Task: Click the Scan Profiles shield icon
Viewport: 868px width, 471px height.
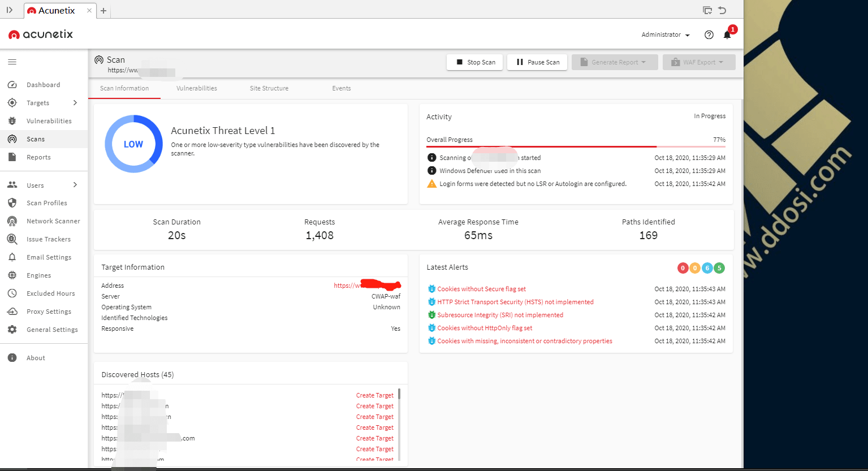Action: click(12, 203)
